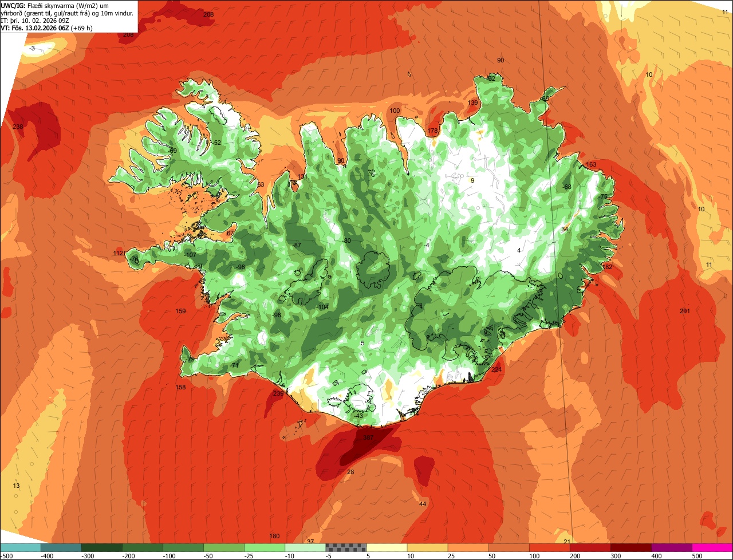This screenshot has width=733, height=560.
Task: Click the 201 value east of Iceland
Action: (x=685, y=311)
